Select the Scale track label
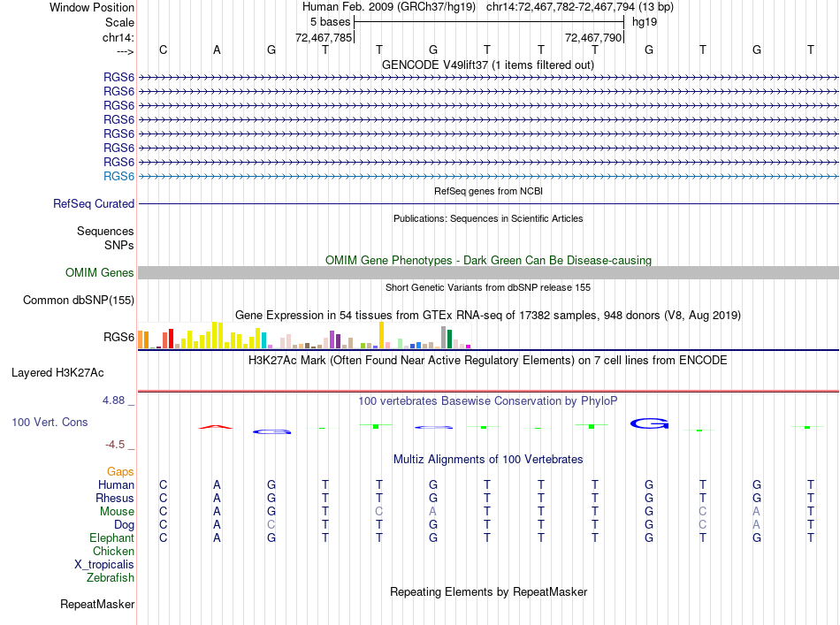The height and width of the screenshot is (625, 840). point(119,22)
